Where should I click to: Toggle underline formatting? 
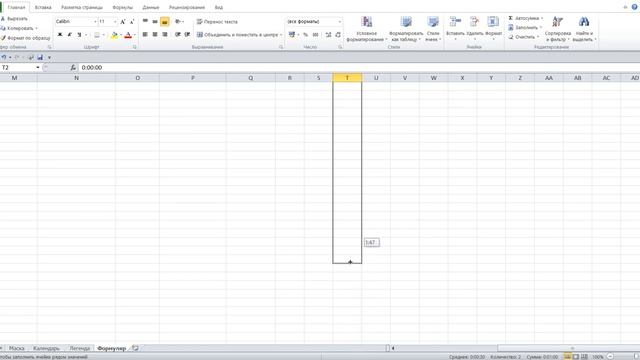click(79, 35)
